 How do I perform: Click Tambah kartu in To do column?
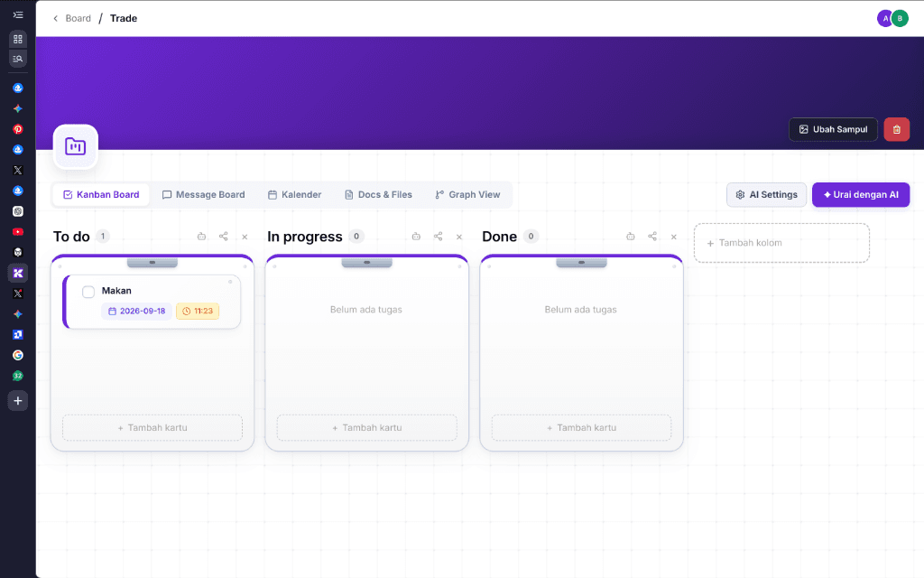[152, 427]
